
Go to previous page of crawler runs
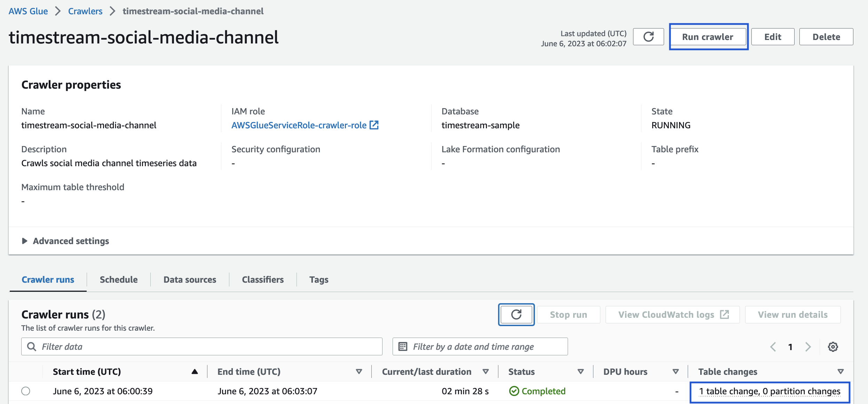coord(773,347)
